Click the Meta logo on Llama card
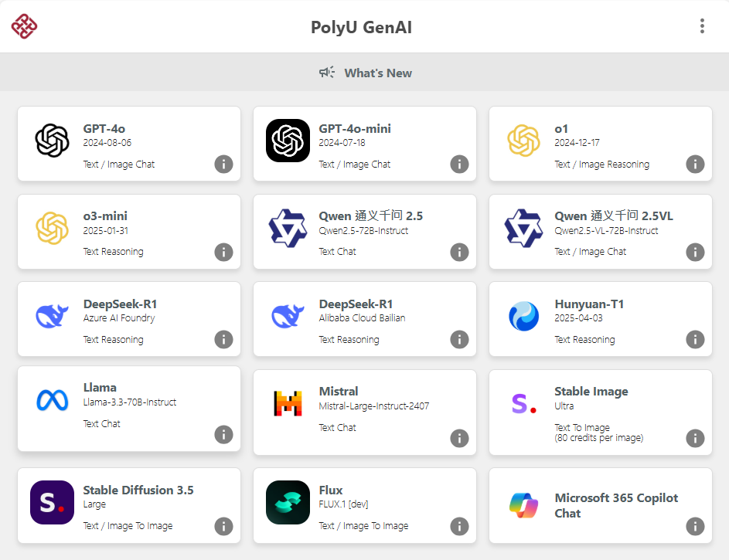This screenshot has width=729, height=560. point(52,400)
